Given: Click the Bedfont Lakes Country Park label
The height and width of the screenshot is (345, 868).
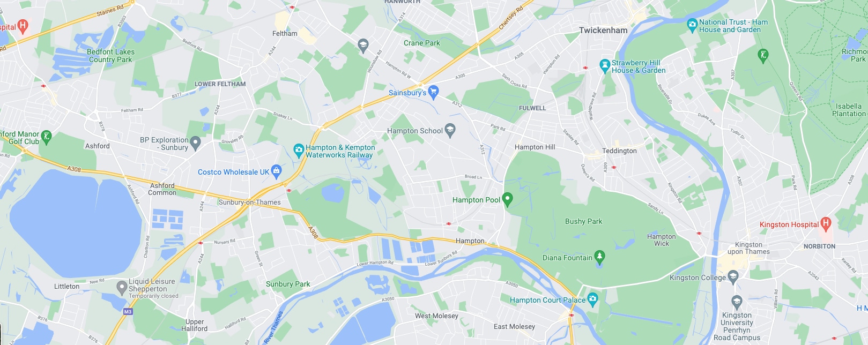Looking at the screenshot, I should click(110, 56).
